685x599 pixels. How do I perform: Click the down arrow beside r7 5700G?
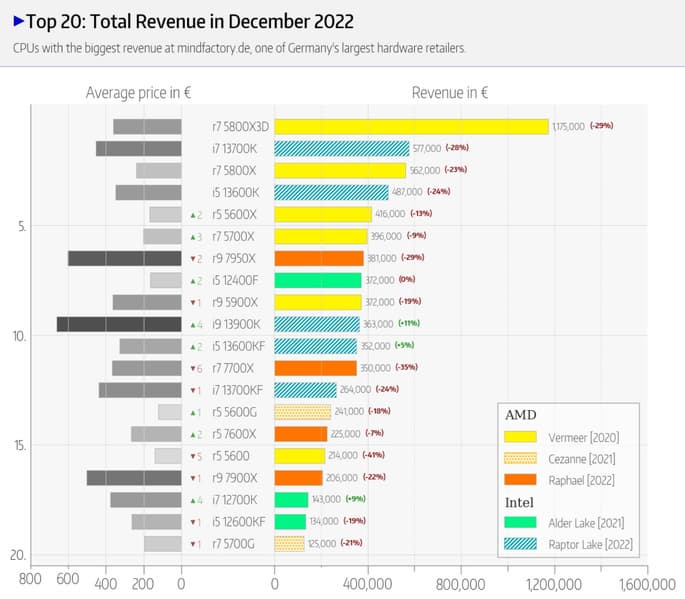193,544
